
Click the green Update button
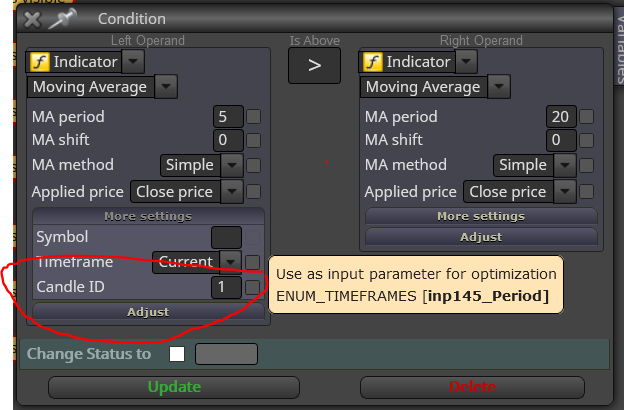pyautogui.click(x=174, y=387)
